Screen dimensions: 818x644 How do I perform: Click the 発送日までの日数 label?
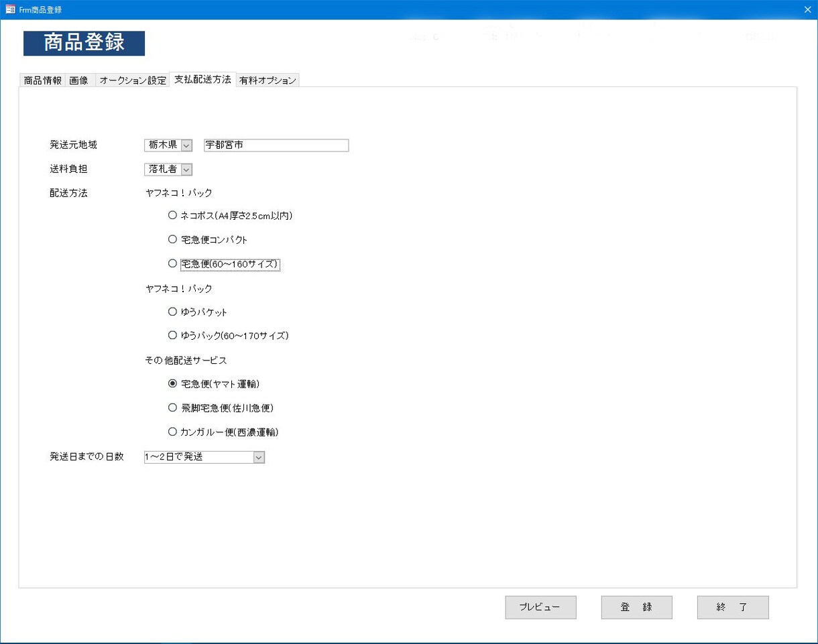tap(86, 457)
